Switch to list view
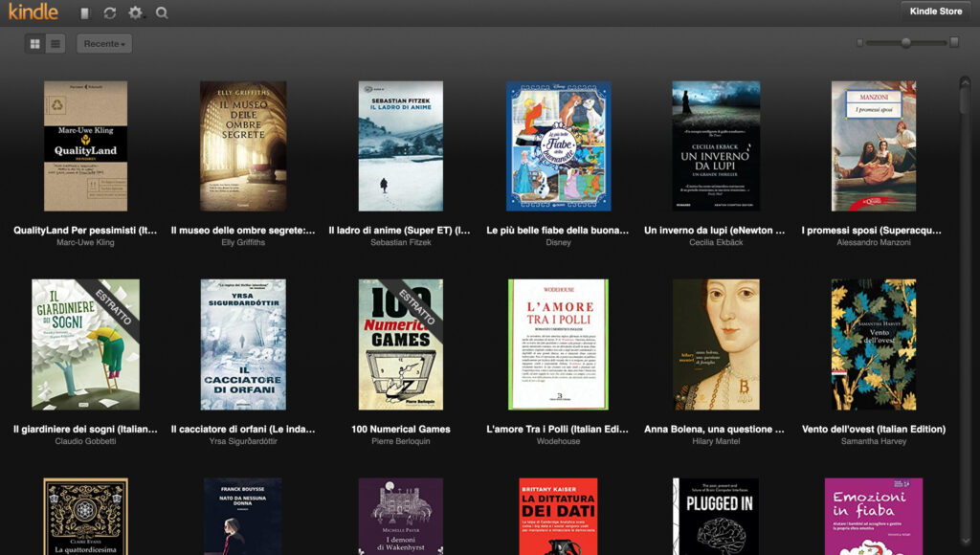Image resolution: width=980 pixels, height=555 pixels. pyautogui.click(x=56, y=44)
